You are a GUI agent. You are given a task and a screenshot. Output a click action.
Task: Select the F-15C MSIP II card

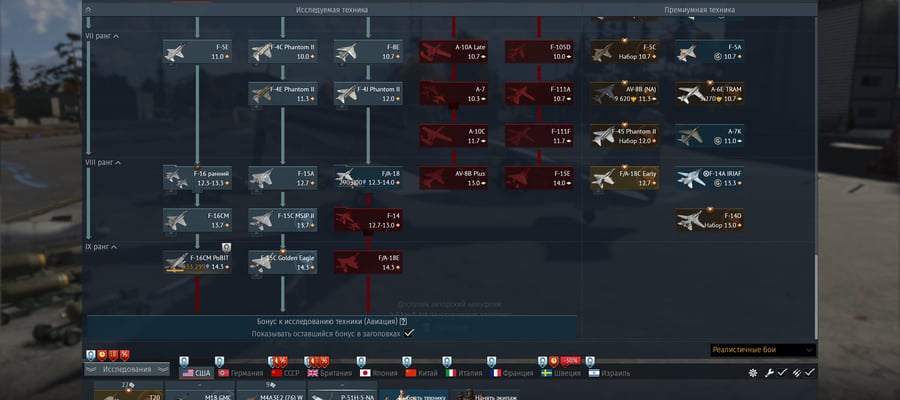coord(283,220)
